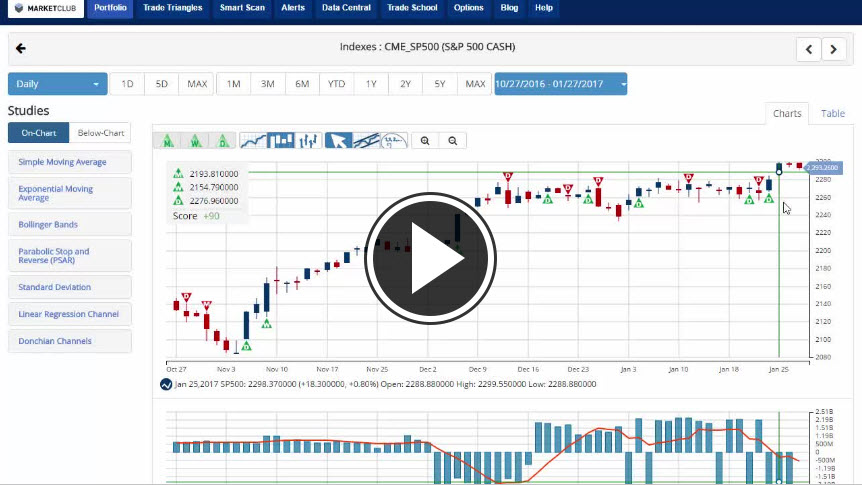862x485 pixels.
Task: Select the 6M range
Action: (302, 84)
